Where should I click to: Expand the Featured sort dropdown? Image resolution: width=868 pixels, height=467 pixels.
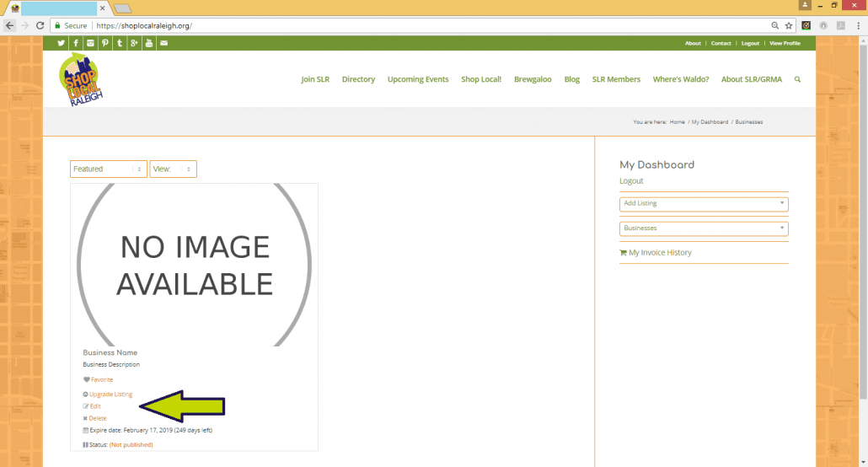click(x=109, y=169)
